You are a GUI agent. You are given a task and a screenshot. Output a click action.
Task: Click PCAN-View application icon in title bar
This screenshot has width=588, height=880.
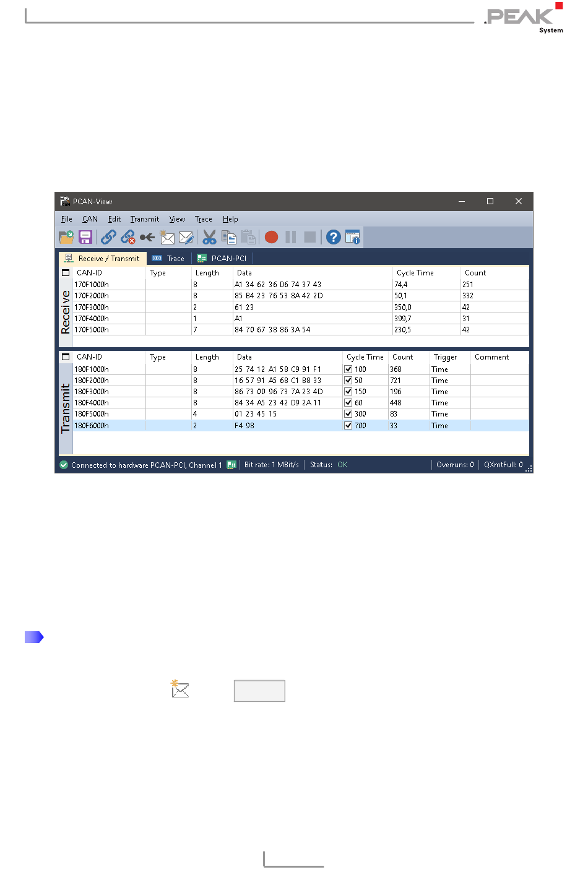[x=65, y=201]
